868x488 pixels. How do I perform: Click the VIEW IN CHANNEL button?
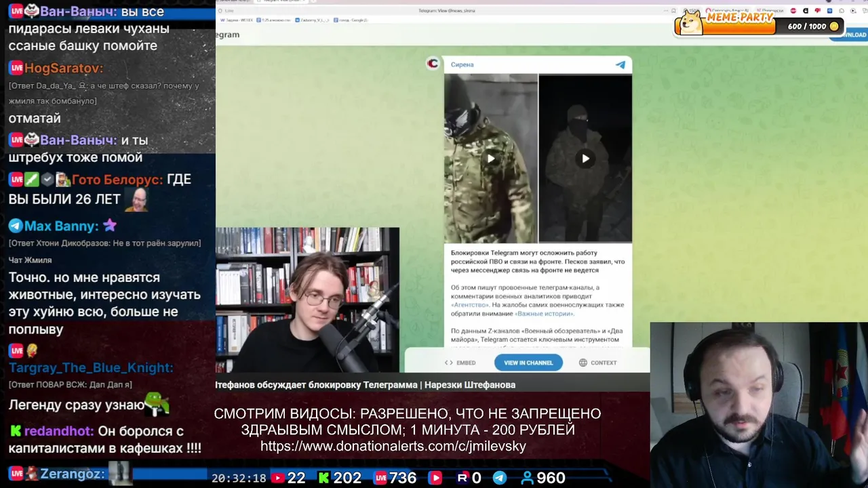click(528, 363)
